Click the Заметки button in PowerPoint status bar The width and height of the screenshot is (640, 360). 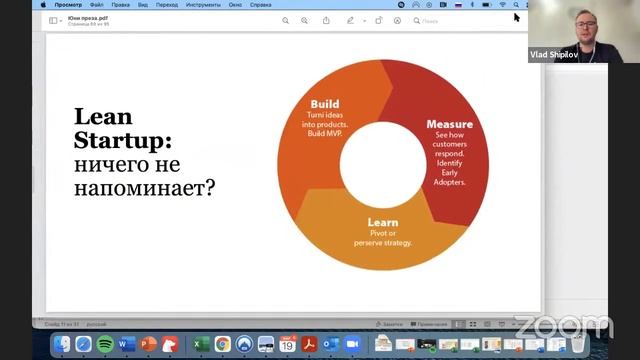point(389,324)
